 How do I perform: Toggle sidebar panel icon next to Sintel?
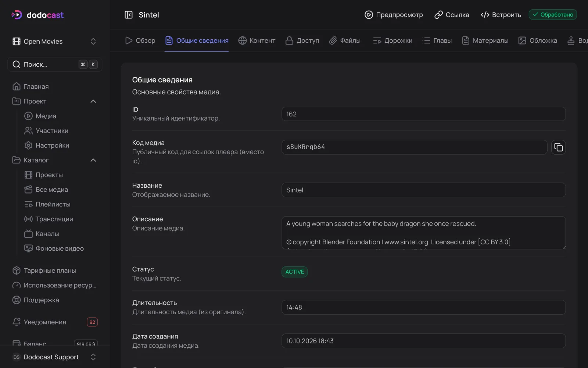[x=129, y=15]
